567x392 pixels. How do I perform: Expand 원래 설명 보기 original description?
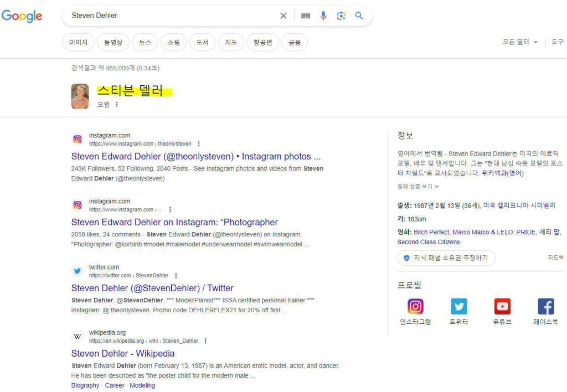click(418, 186)
